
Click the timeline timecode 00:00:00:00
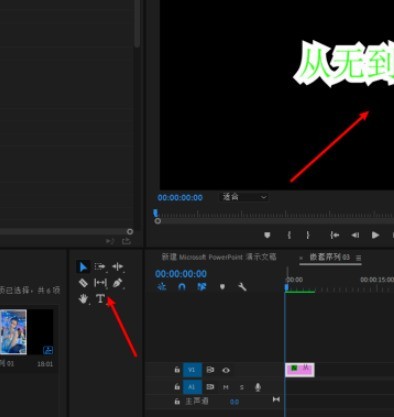tap(181, 274)
